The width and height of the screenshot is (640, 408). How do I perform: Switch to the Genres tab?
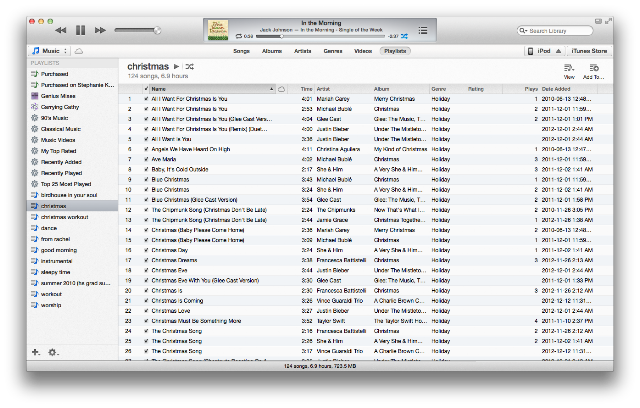[333, 51]
